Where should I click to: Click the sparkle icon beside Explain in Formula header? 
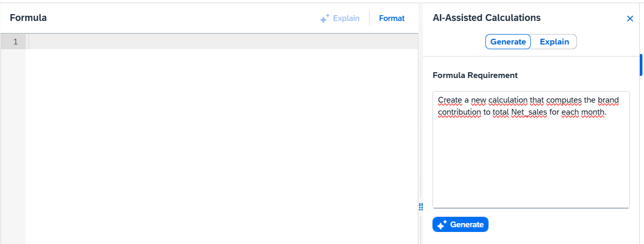325,19
